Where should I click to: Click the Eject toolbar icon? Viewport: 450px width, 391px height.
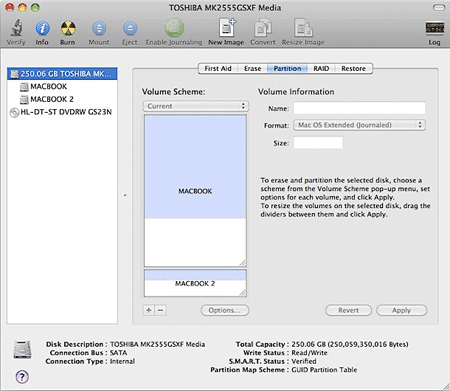point(130,28)
